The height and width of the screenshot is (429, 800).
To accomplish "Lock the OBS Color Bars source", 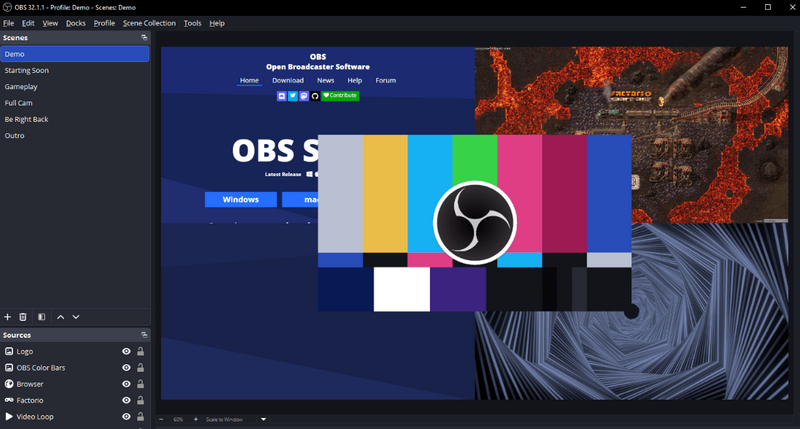I will (x=140, y=367).
